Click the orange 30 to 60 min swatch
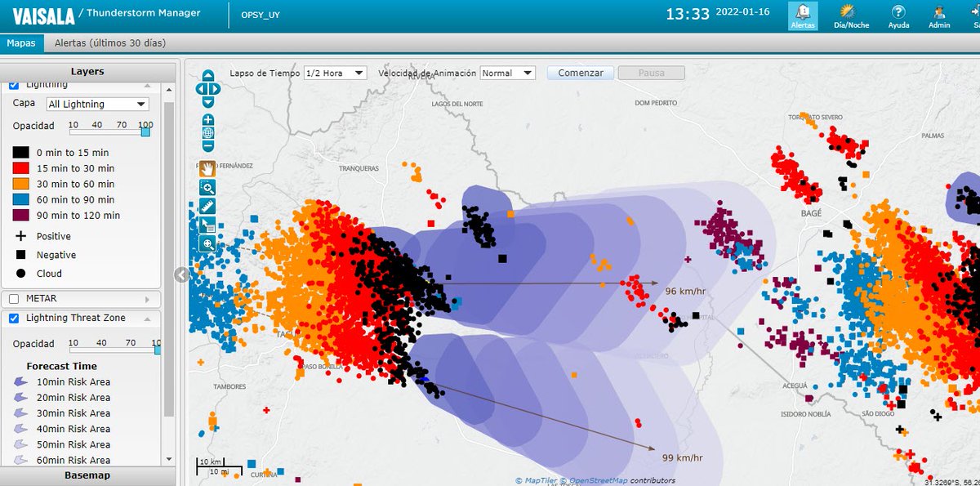Viewport: 980px width, 486px height. (21, 184)
